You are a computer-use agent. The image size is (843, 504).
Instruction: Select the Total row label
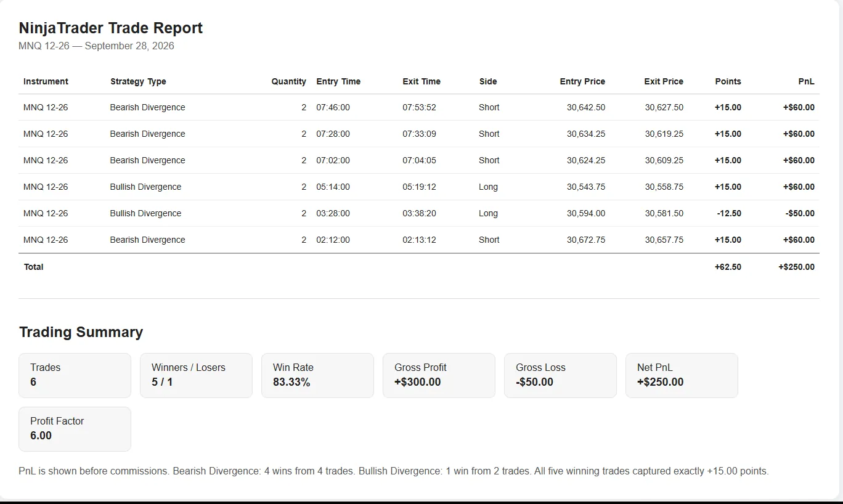(33, 267)
